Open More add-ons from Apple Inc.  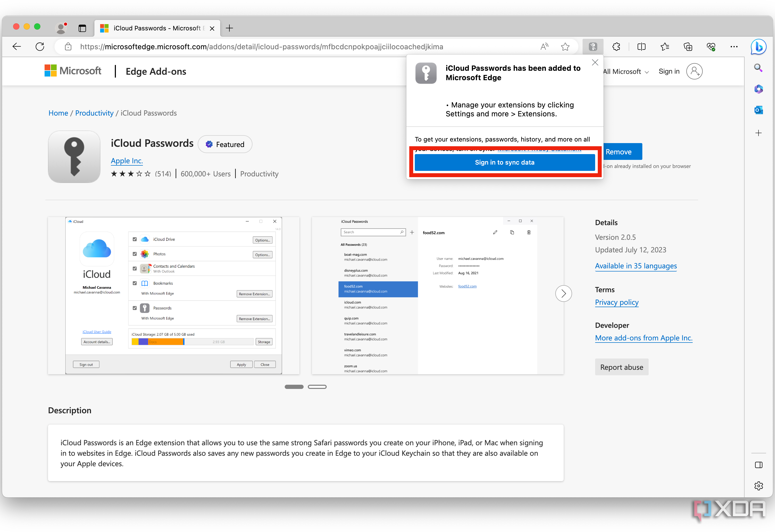[644, 338]
